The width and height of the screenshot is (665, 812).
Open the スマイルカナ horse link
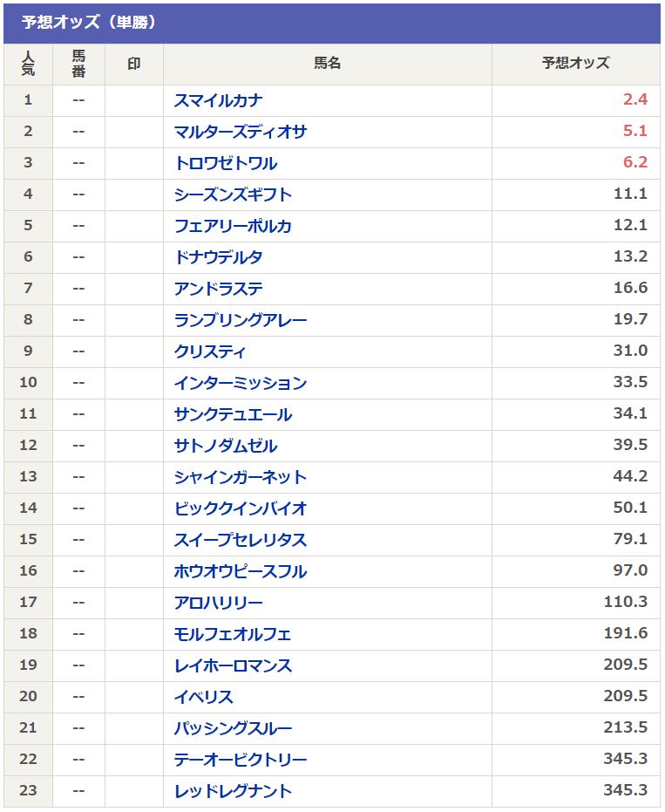point(218,100)
